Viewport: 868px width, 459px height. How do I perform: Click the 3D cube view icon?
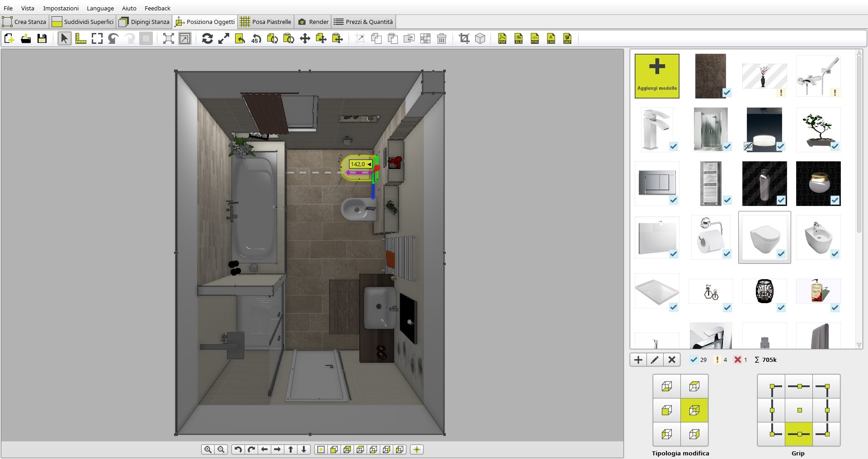[x=481, y=39]
